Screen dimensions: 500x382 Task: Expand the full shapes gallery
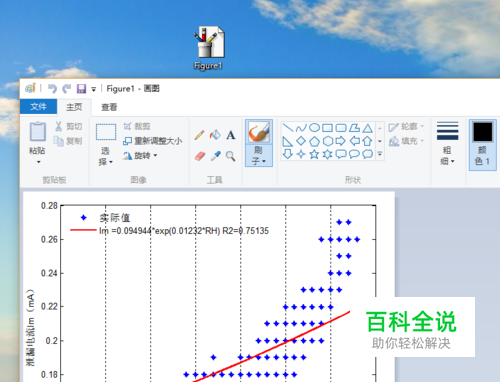(380, 154)
